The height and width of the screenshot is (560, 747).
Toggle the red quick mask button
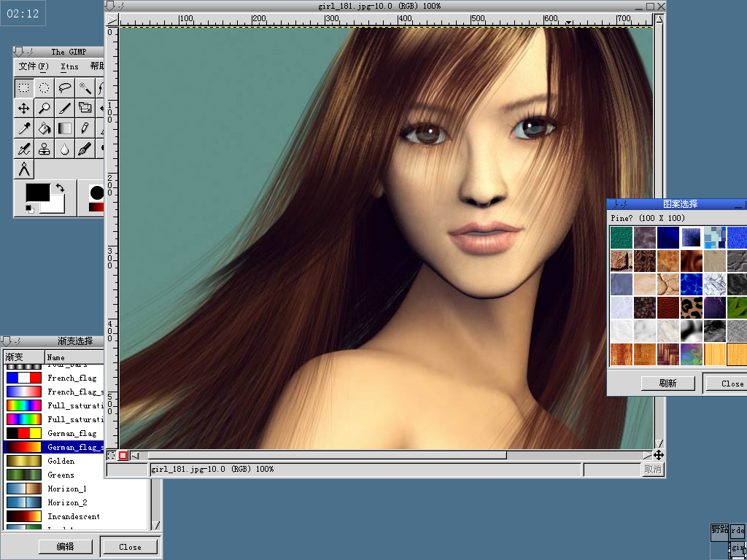[x=123, y=456]
